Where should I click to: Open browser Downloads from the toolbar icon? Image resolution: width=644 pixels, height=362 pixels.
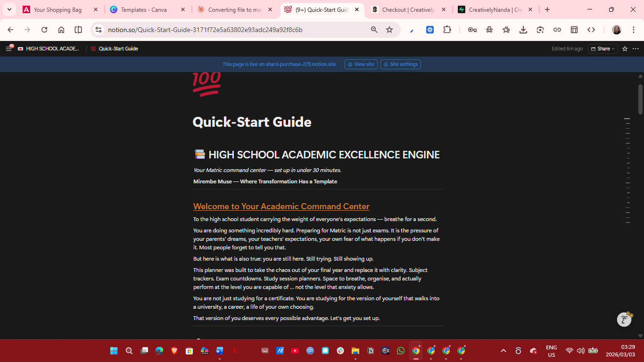click(x=523, y=29)
